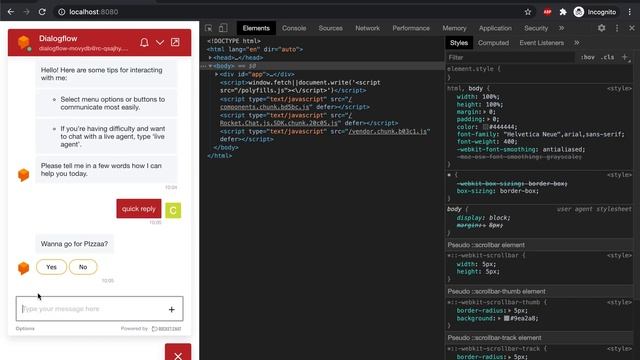Toggle the device toolbar in DevTools
The height and width of the screenshot is (360, 640).
tap(223, 28)
